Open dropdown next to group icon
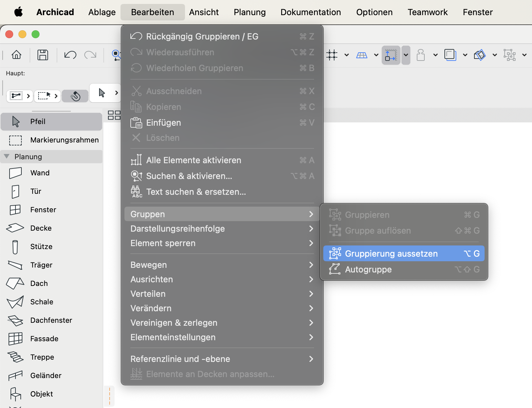532x408 pixels. [x=524, y=55]
